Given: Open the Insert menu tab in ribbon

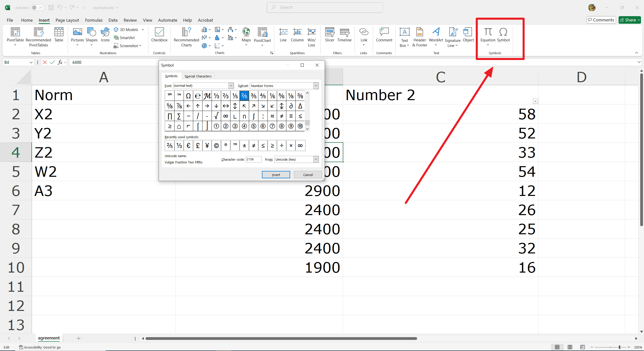Looking at the screenshot, I should tap(44, 20).
